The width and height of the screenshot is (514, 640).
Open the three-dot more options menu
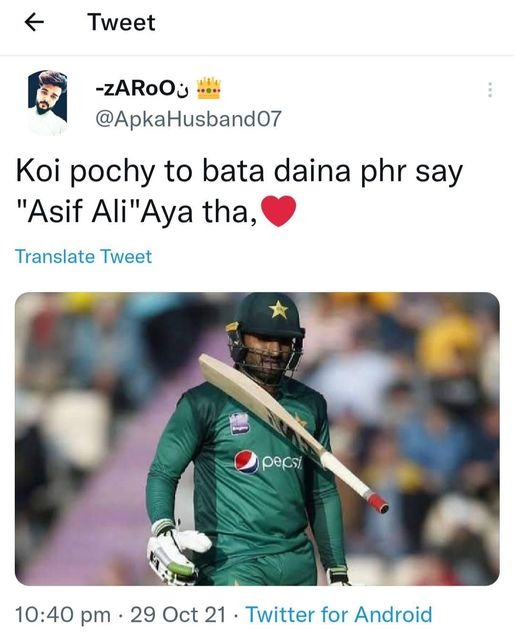pyautogui.click(x=490, y=90)
